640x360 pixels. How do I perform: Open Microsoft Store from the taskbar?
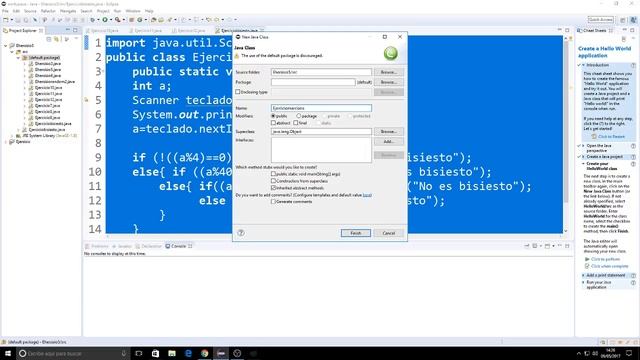click(x=155, y=353)
